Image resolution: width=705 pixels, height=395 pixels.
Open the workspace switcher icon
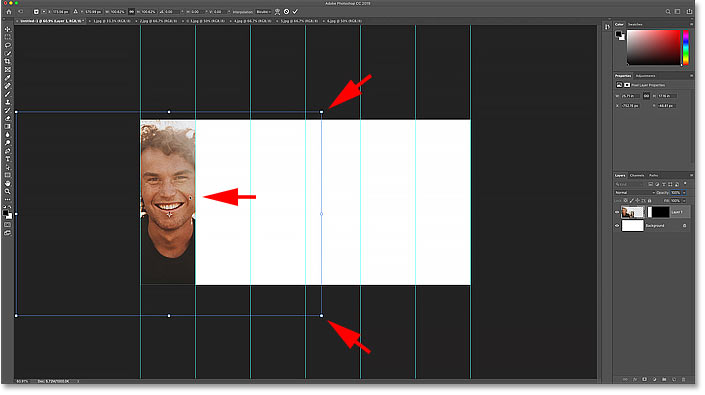678,12
